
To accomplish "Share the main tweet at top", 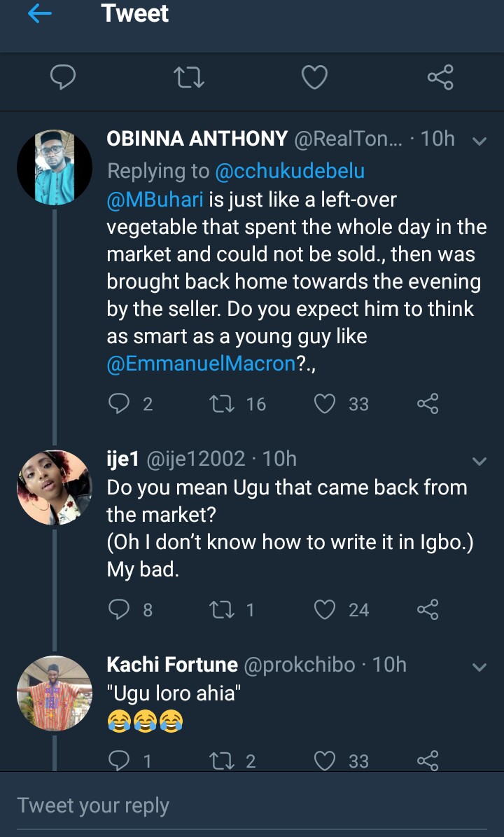I will [x=440, y=77].
